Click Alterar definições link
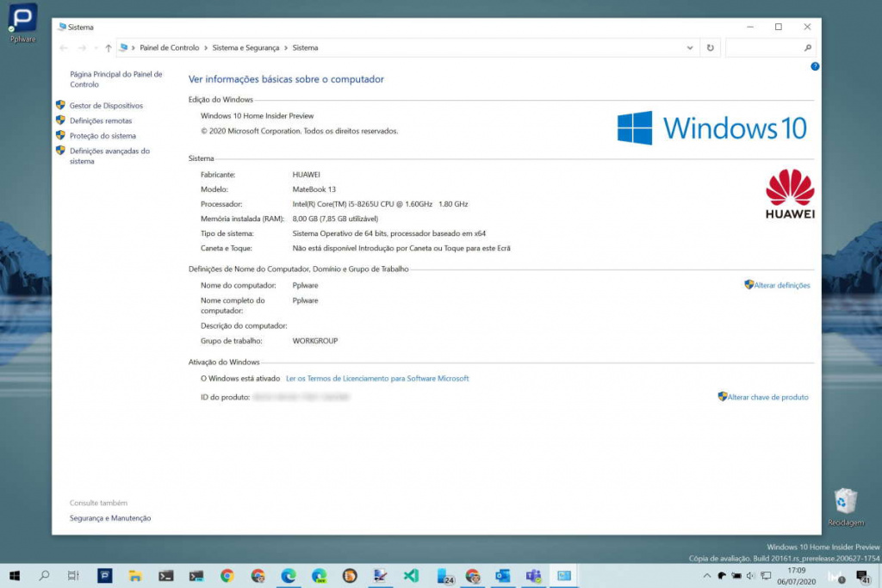 (781, 285)
